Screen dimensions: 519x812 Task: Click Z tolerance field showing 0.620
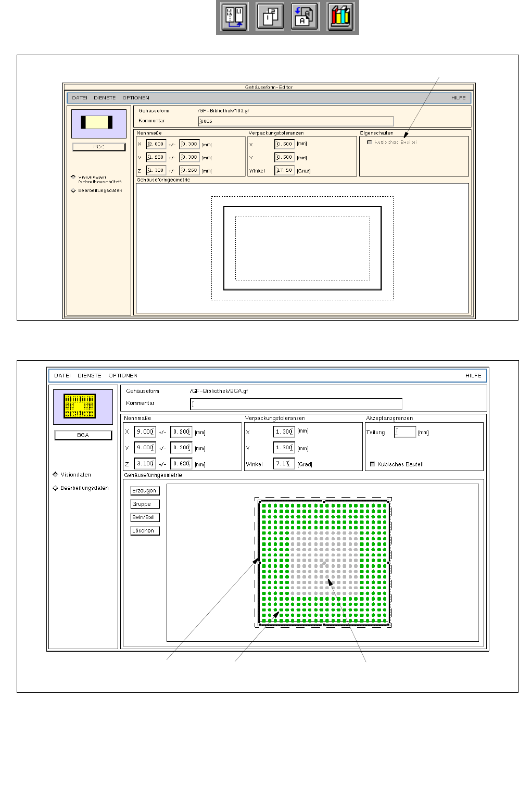pos(181,463)
